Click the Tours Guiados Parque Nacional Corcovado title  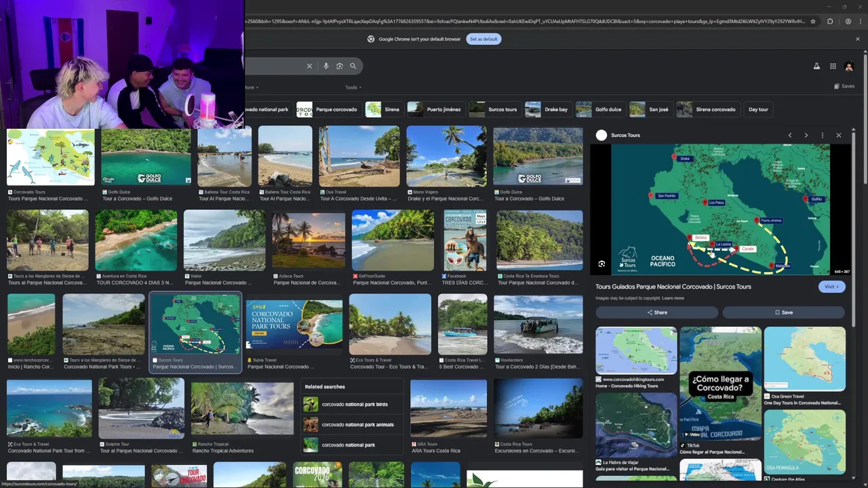pyautogui.click(x=673, y=287)
